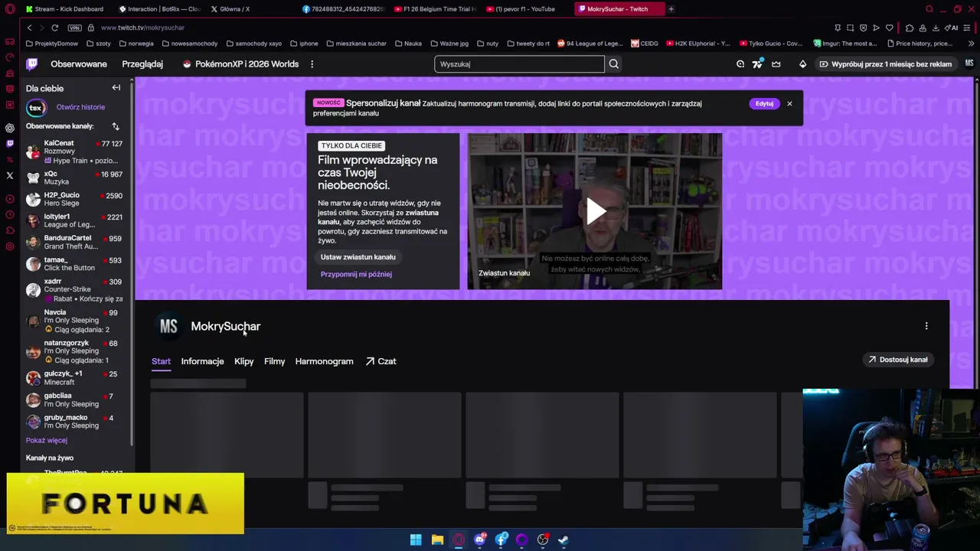Click Otwórz historie link

80,107
